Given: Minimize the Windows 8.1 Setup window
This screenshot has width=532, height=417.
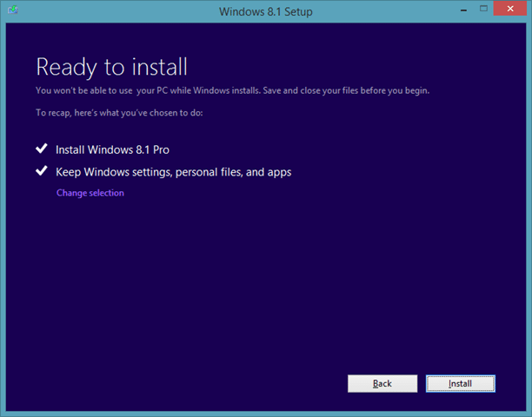Looking at the screenshot, I should (x=464, y=10).
